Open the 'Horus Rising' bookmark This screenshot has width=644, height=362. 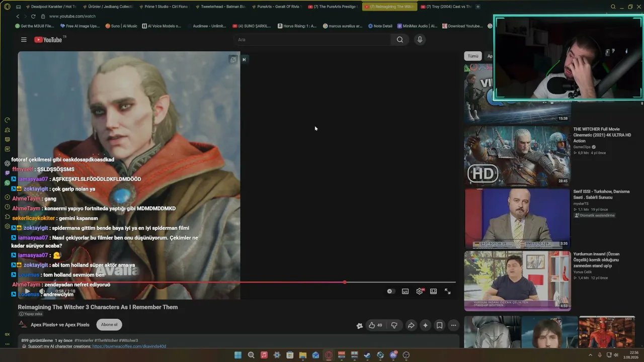[x=297, y=26]
